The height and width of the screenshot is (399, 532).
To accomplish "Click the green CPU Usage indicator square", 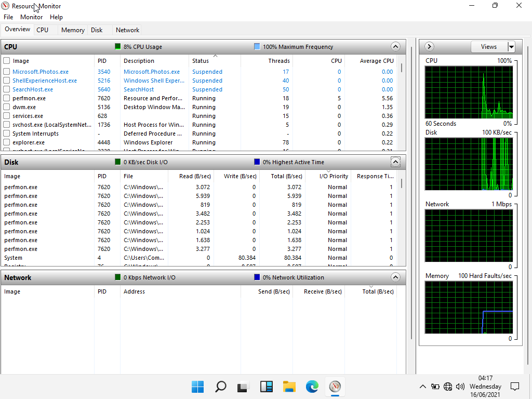I will click(118, 46).
